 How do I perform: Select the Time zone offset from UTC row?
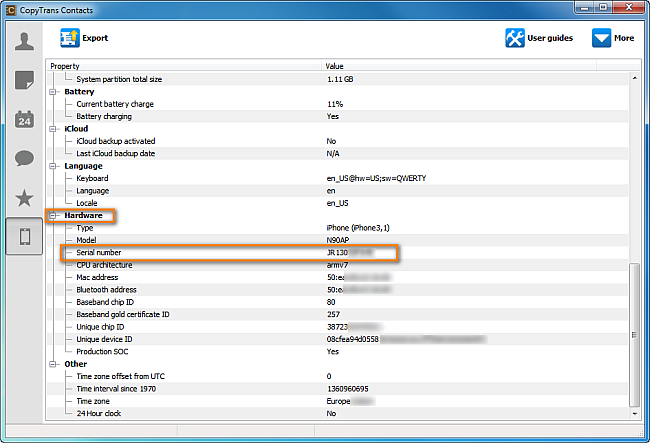tap(338, 376)
